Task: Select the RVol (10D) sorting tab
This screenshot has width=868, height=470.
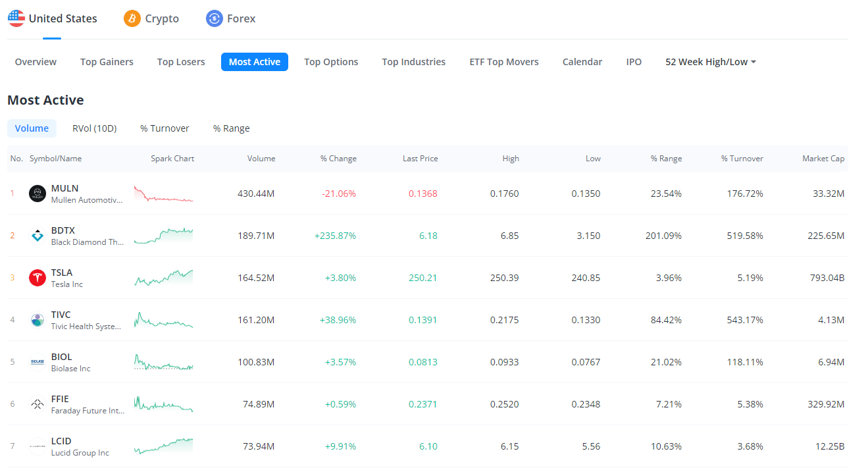Action: coord(94,128)
